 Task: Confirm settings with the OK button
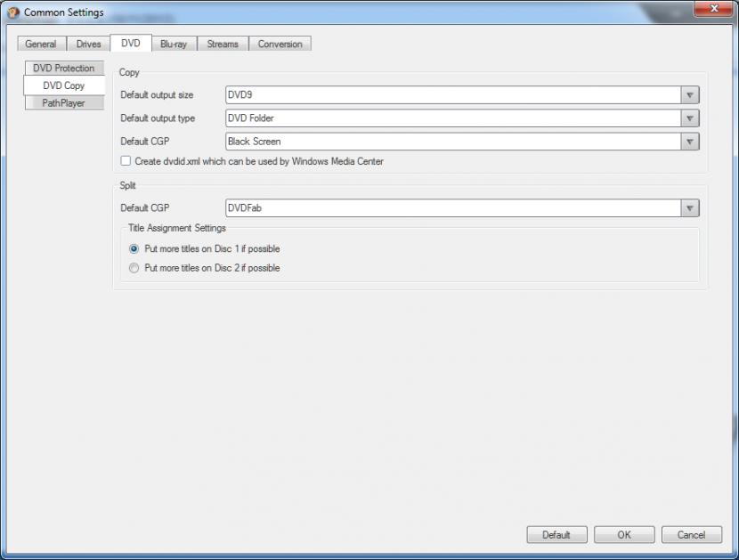[624, 534]
